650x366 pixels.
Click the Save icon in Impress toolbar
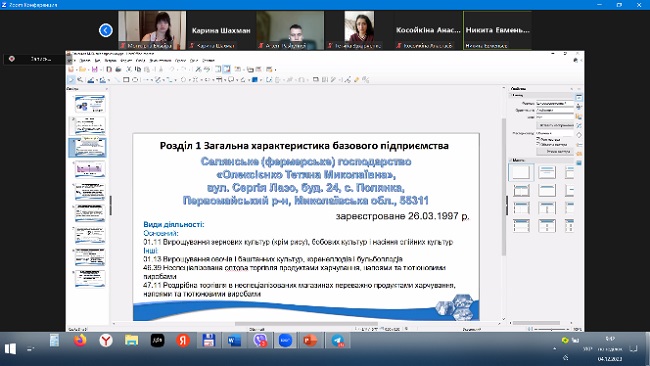point(95,69)
